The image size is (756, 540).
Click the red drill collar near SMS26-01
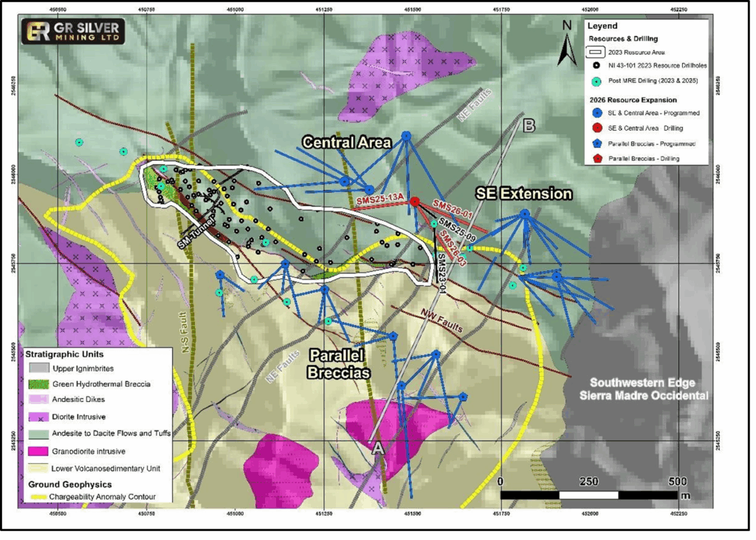[415, 202]
